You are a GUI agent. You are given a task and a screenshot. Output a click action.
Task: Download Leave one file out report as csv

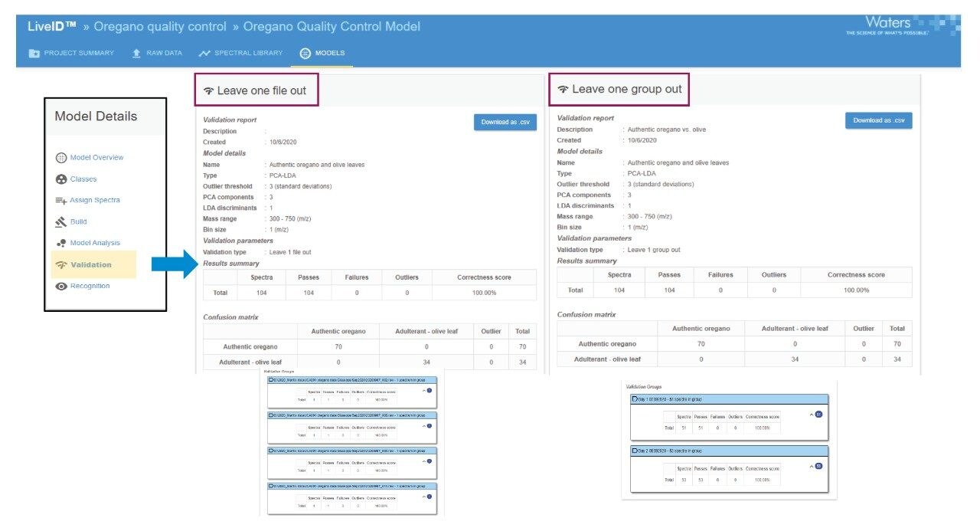(x=505, y=122)
